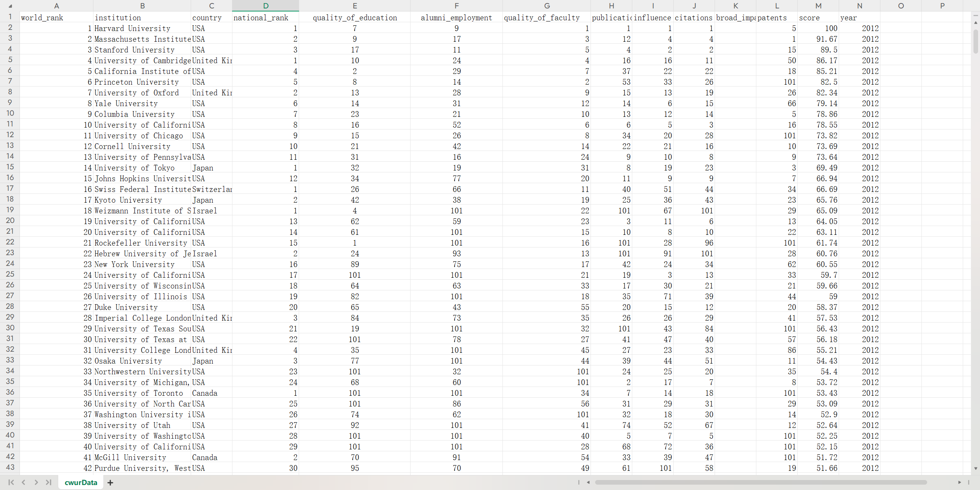
Task: Open the cwurData sheet tab
Action: (81, 482)
